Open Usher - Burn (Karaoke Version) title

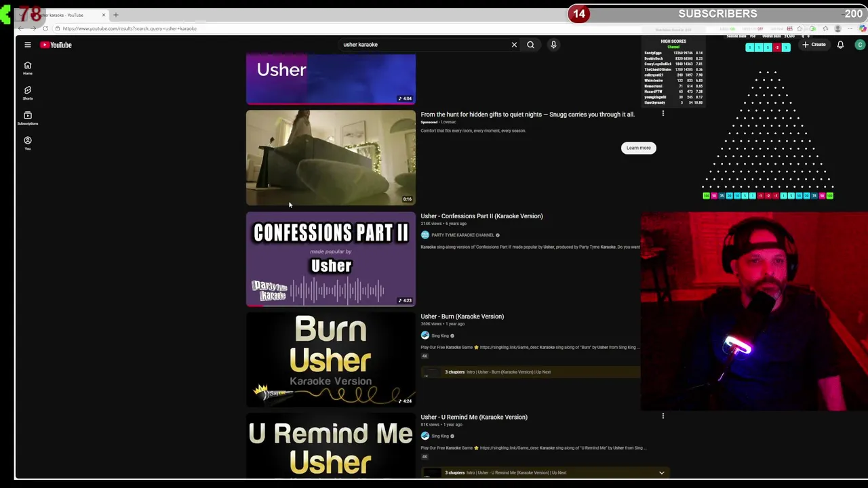(462, 317)
